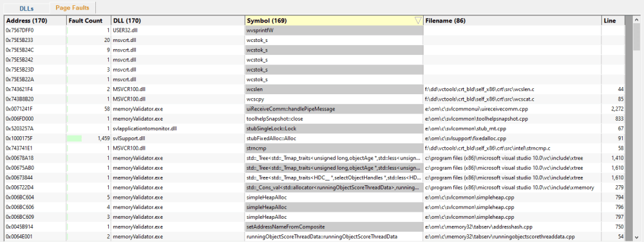Sort by Fault Count column header
Image resolution: width=644 pixels, height=242 pixels.
89,21
